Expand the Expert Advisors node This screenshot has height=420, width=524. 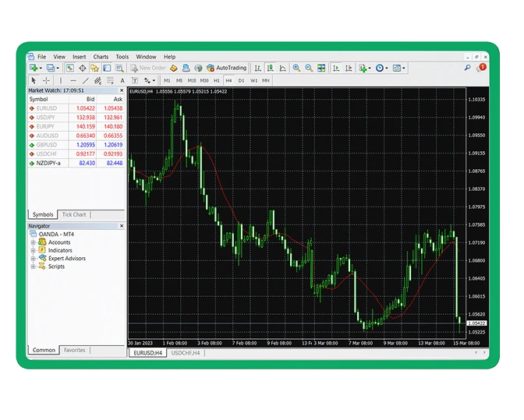click(x=34, y=259)
